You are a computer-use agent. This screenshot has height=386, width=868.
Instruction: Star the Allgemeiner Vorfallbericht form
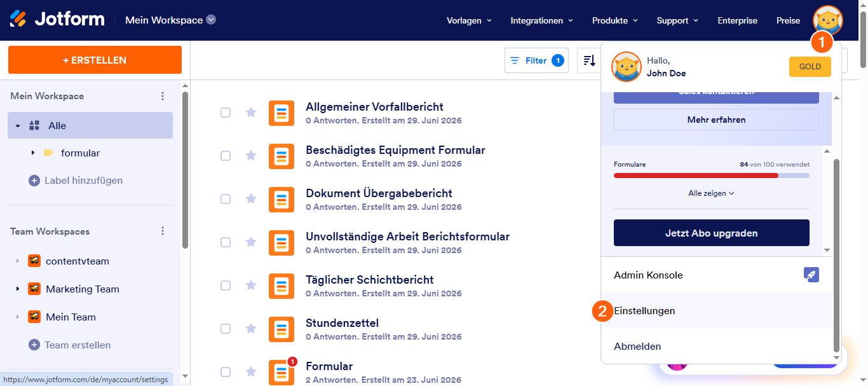(x=251, y=113)
